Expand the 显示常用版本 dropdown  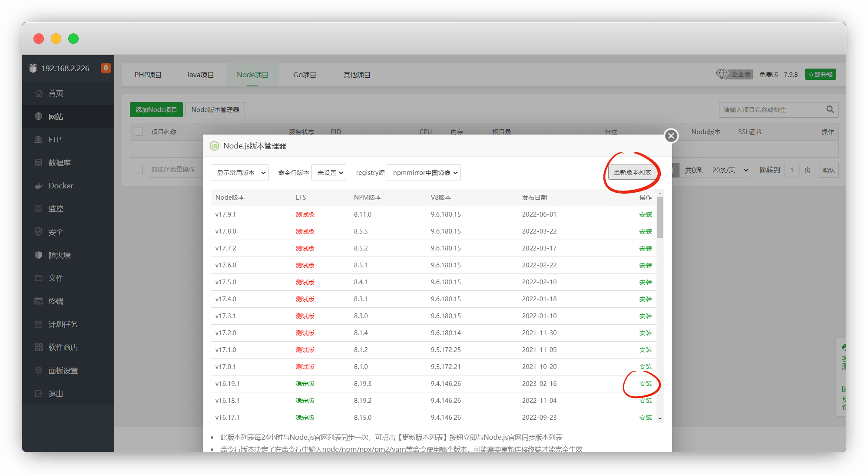(239, 173)
